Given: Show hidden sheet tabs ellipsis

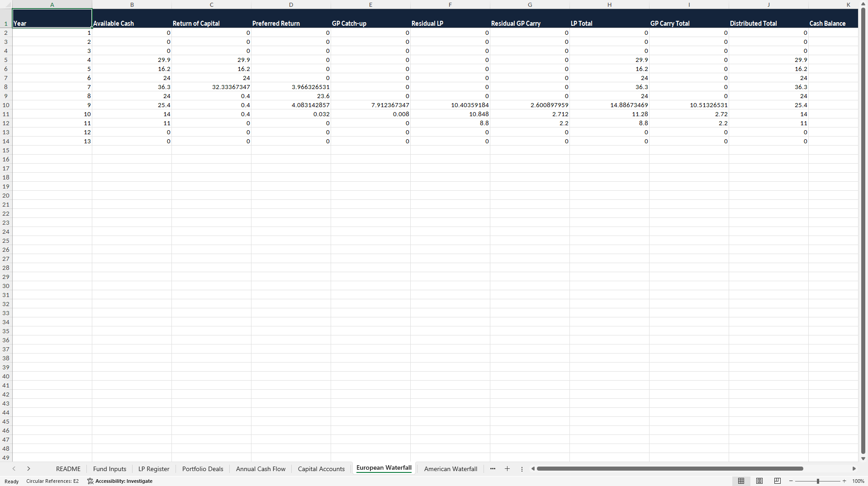Looking at the screenshot, I should tap(493, 469).
